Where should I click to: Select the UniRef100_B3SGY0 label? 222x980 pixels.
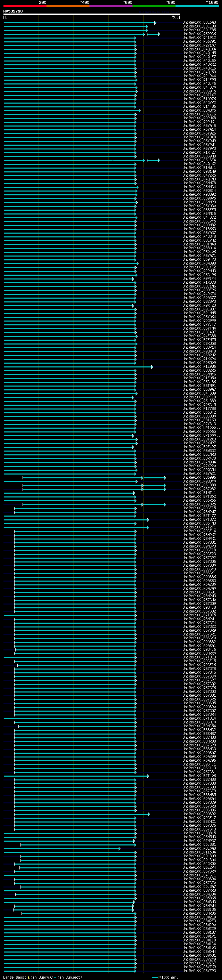click(199, 638)
